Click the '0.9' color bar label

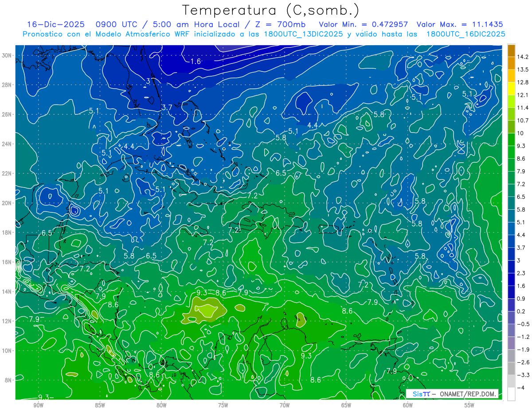(521, 298)
